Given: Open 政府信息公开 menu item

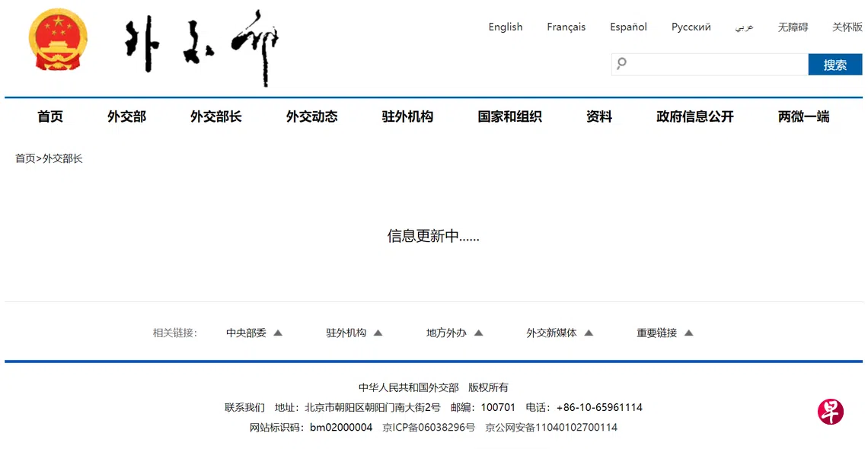Looking at the screenshot, I should [x=694, y=116].
